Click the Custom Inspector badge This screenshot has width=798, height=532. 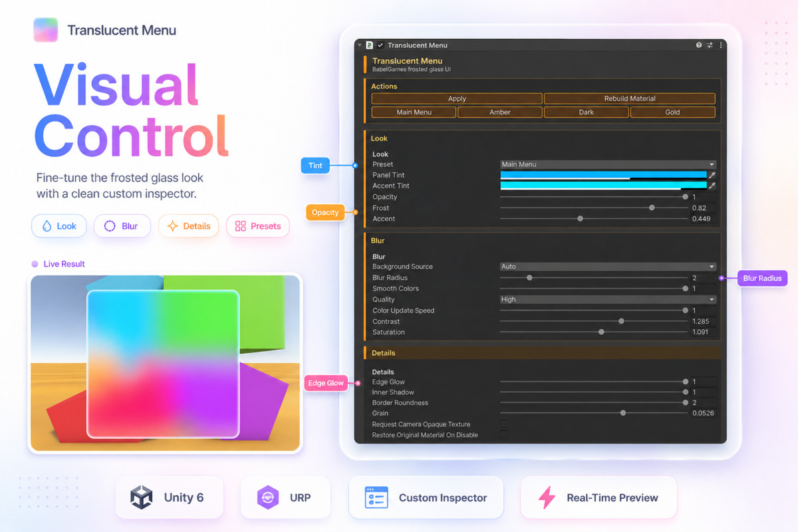pyautogui.click(x=426, y=497)
